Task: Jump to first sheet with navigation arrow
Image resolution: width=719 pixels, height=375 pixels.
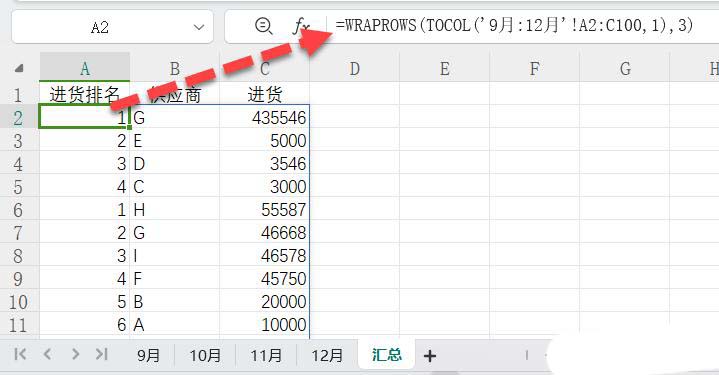Action: tap(20, 354)
